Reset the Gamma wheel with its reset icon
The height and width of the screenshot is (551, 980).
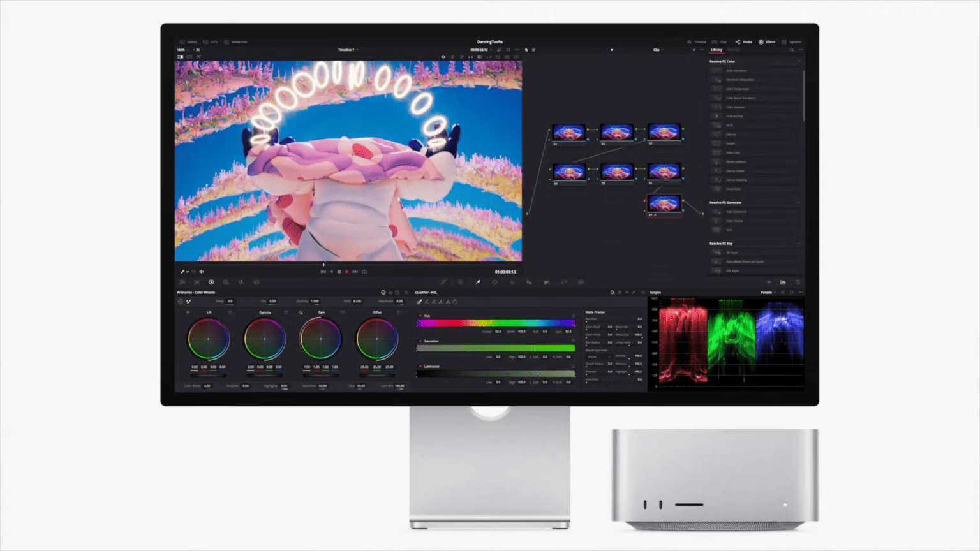click(x=286, y=312)
